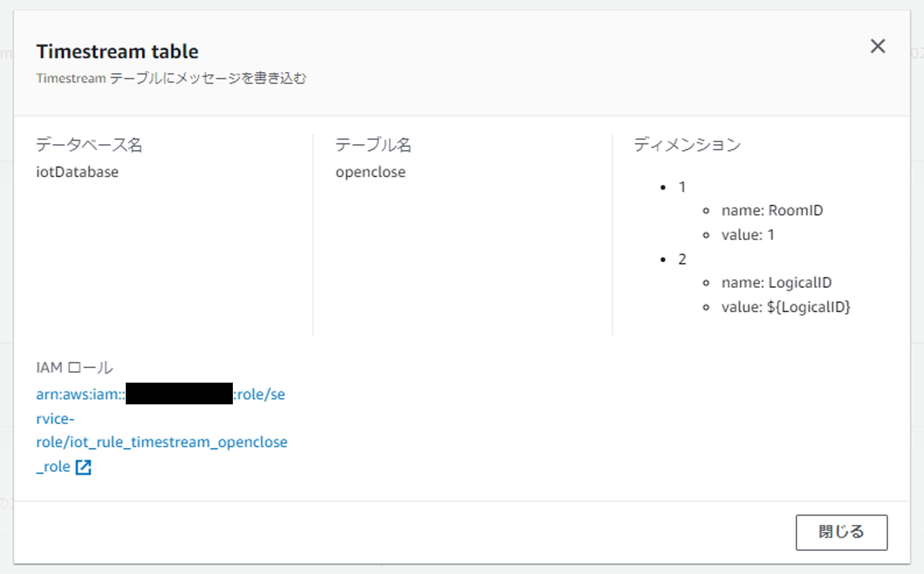
Task: Click the value: ${LogicalID} entry
Action: pyautogui.click(x=785, y=307)
